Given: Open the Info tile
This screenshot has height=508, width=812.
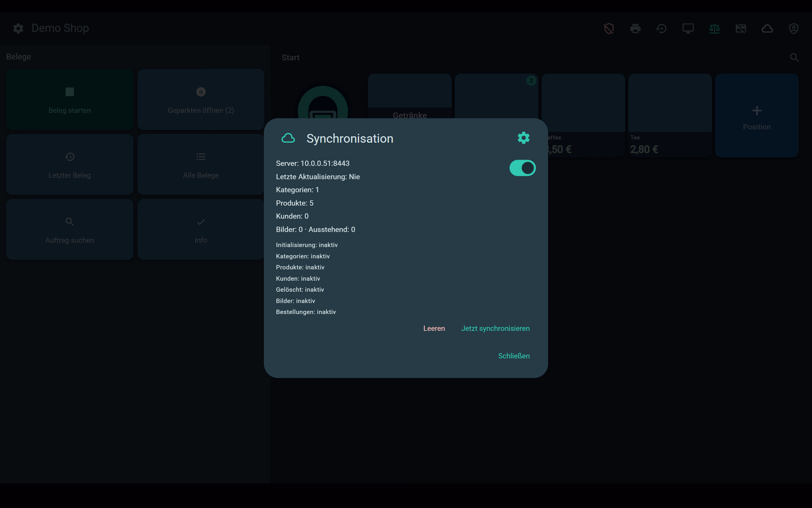Looking at the screenshot, I should 201,229.
